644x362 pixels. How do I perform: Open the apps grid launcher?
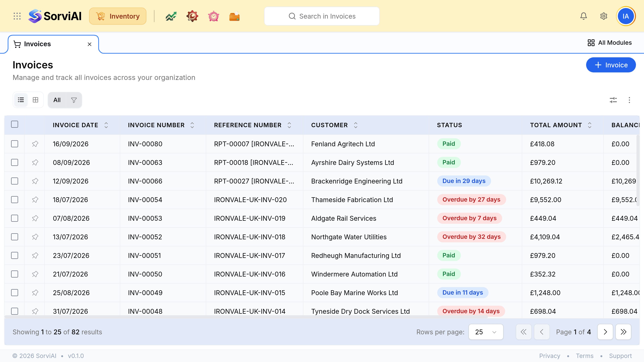tap(17, 16)
